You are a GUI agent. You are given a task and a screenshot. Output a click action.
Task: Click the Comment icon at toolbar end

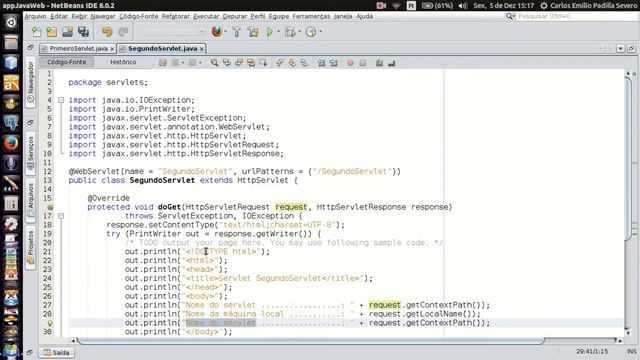[x=391, y=63]
